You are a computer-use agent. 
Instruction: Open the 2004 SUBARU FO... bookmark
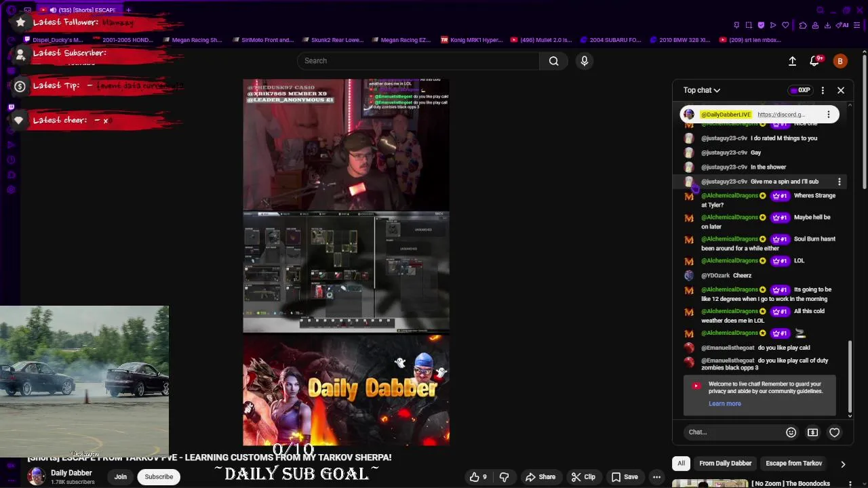pos(610,40)
